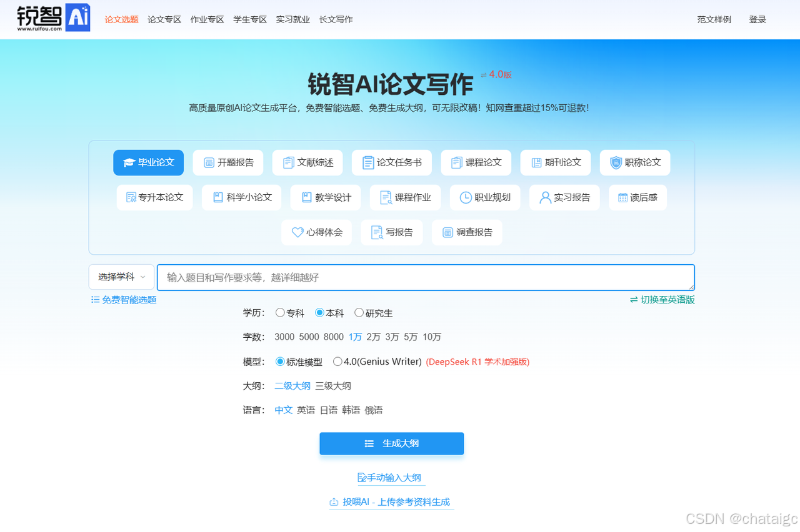Click the icon beside 课程论文
The width and height of the screenshot is (800, 532).
point(457,163)
